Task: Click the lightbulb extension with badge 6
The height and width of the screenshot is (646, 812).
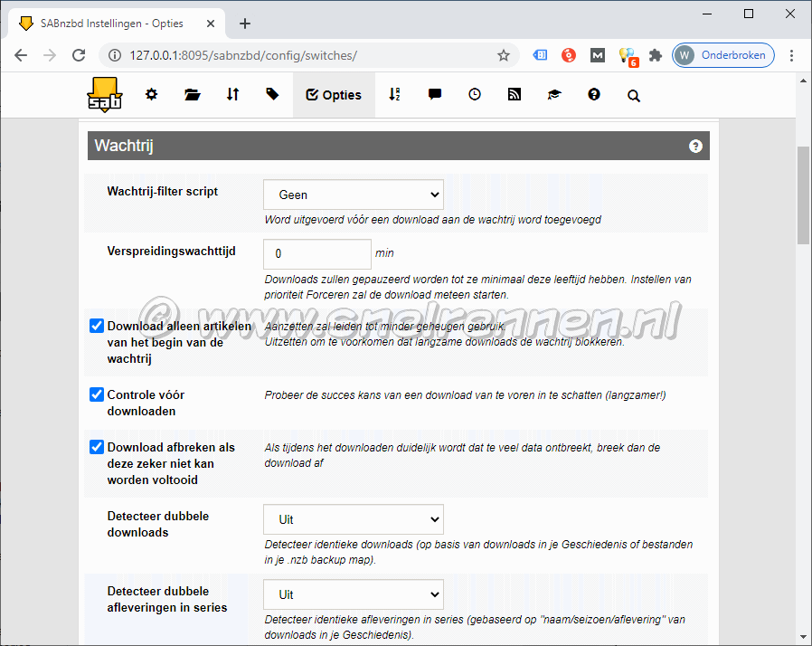Action: pyautogui.click(x=628, y=56)
